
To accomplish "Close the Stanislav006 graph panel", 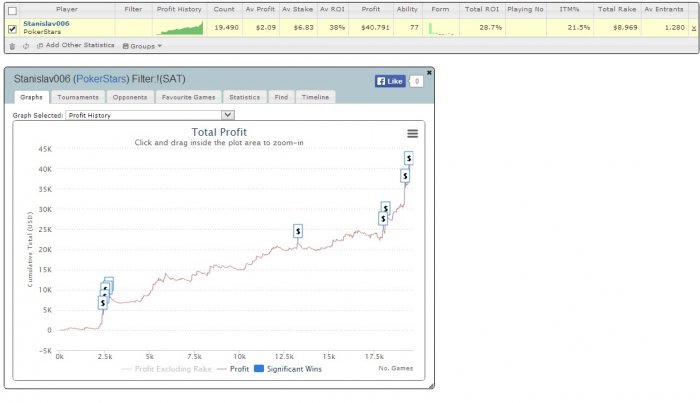I will point(429,72).
